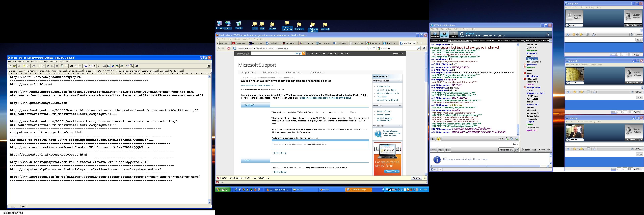Open Da Puter desktop icon
This screenshot has width=644, height=215.
point(220,25)
